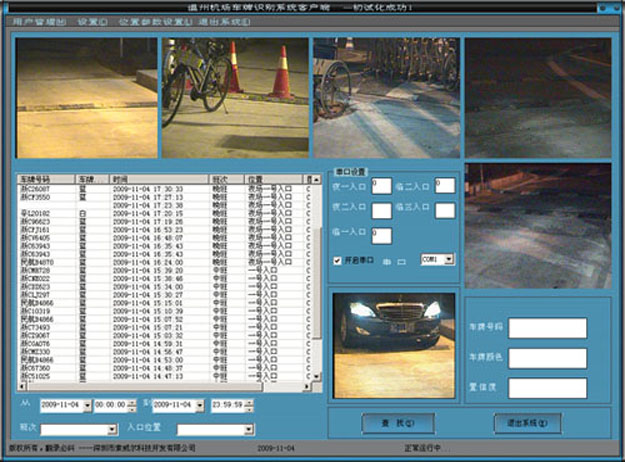Click the 车牌颜色 input field
The width and height of the screenshot is (625, 462).
pos(547,358)
